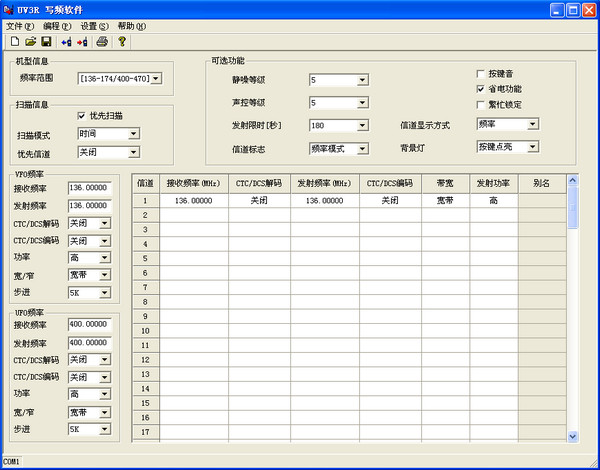
Task: Click the read-from-radio icon with blue arrow
Action: (66, 42)
